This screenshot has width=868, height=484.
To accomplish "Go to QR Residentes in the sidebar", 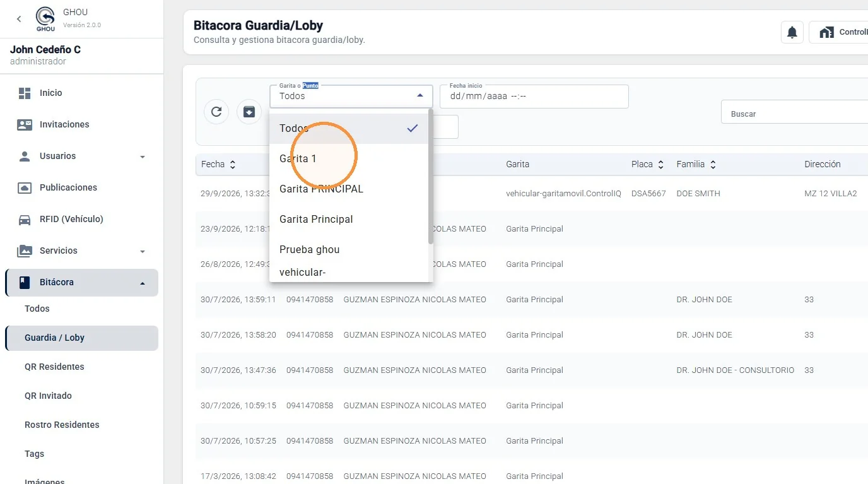I will tap(81, 367).
